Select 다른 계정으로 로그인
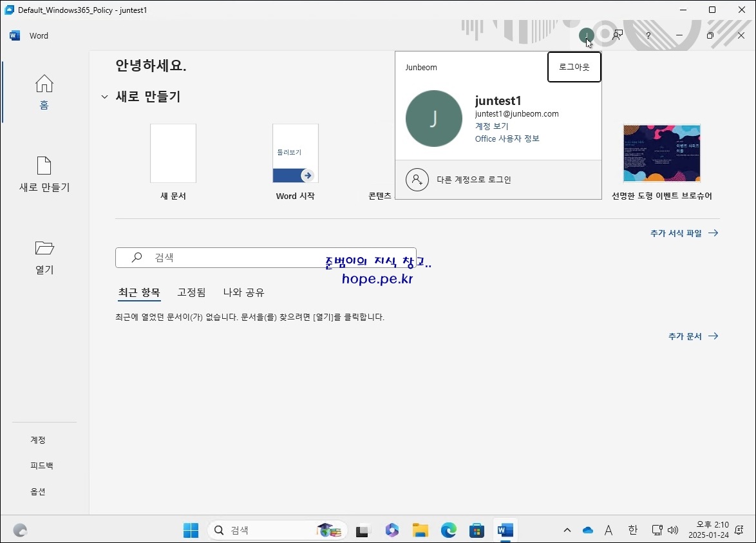Image resolution: width=756 pixels, height=543 pixels. (x=498, y=180)
